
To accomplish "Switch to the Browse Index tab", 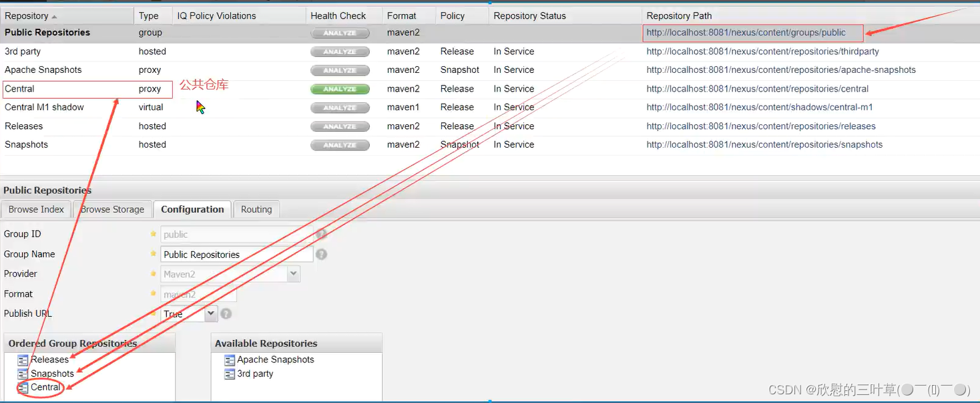I will click(x=36, y=209).
